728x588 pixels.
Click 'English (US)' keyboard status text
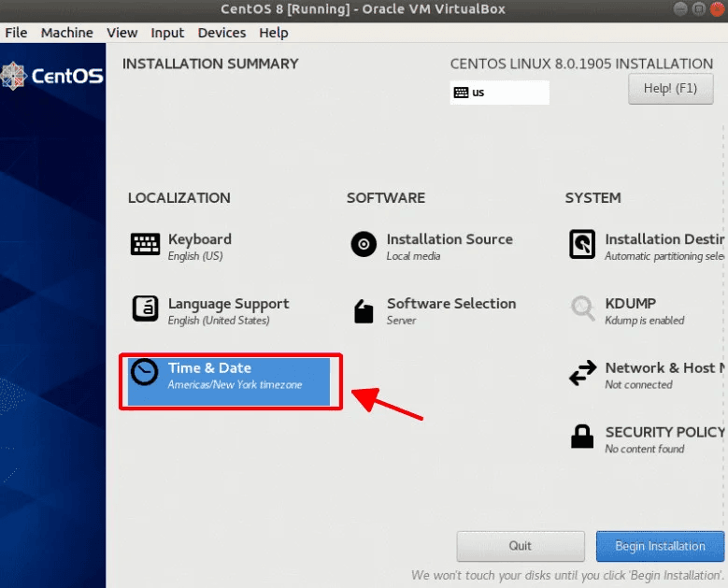pyautogui.click(x=195, y=256)
